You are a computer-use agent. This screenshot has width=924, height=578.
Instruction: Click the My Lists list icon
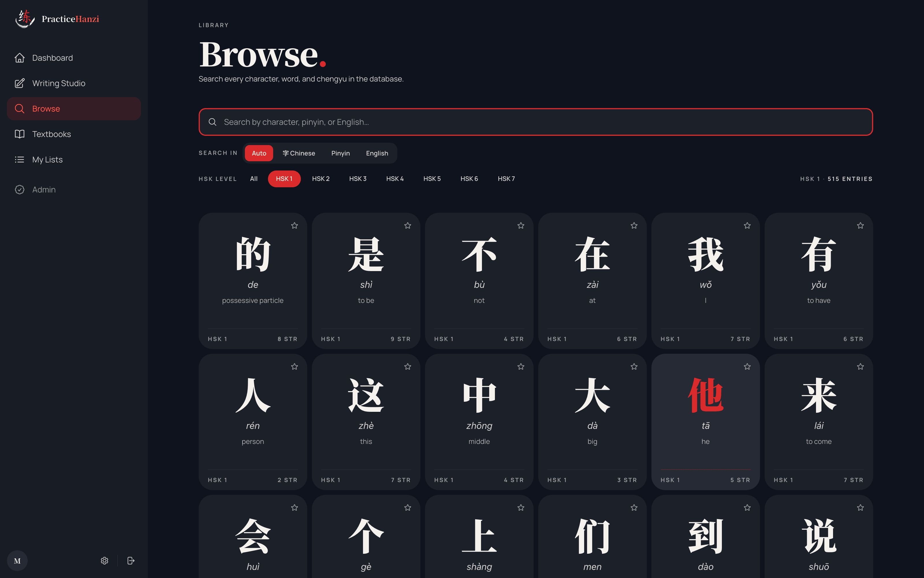point(19,160)
